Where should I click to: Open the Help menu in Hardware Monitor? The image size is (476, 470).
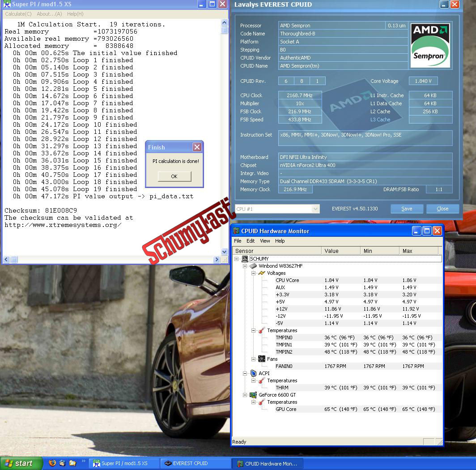(280, 241)
